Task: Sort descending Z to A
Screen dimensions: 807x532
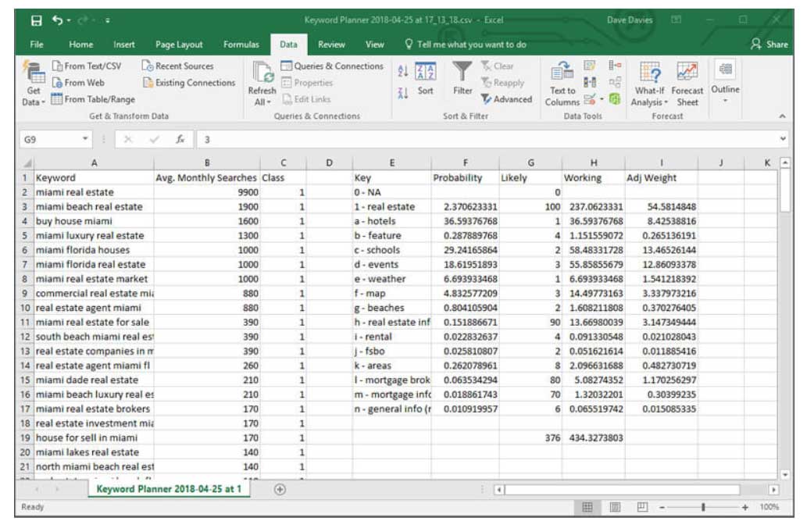Action: click(x=403, y=93)
